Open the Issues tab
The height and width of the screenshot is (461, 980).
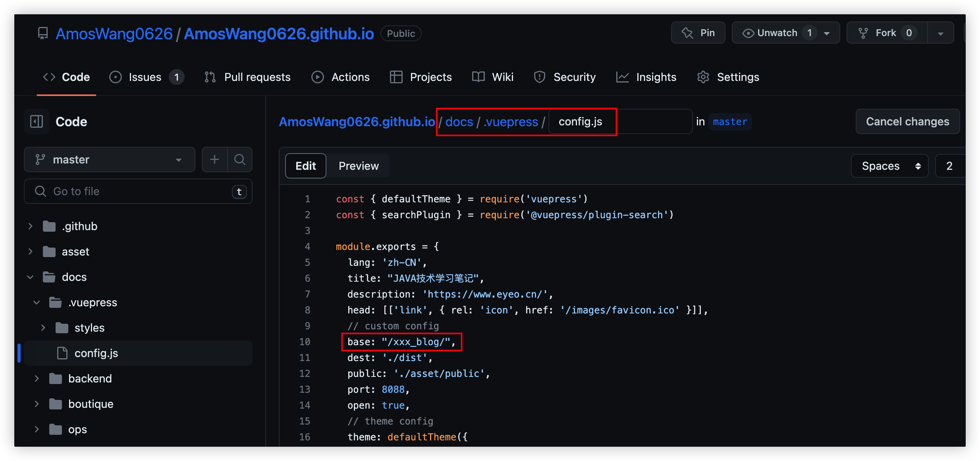[x=146, y=77]
